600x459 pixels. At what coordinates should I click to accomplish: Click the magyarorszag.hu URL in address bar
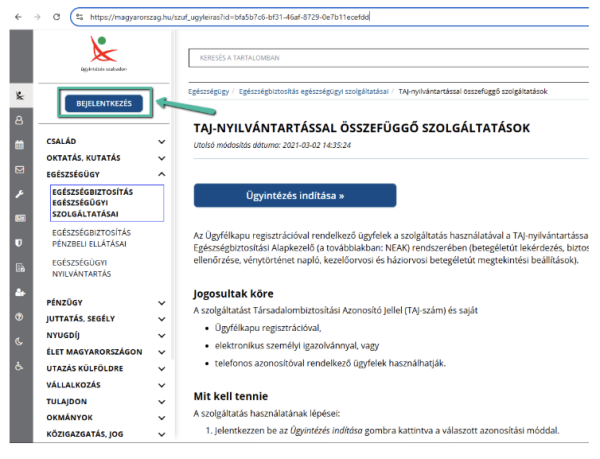click(230, 17)
